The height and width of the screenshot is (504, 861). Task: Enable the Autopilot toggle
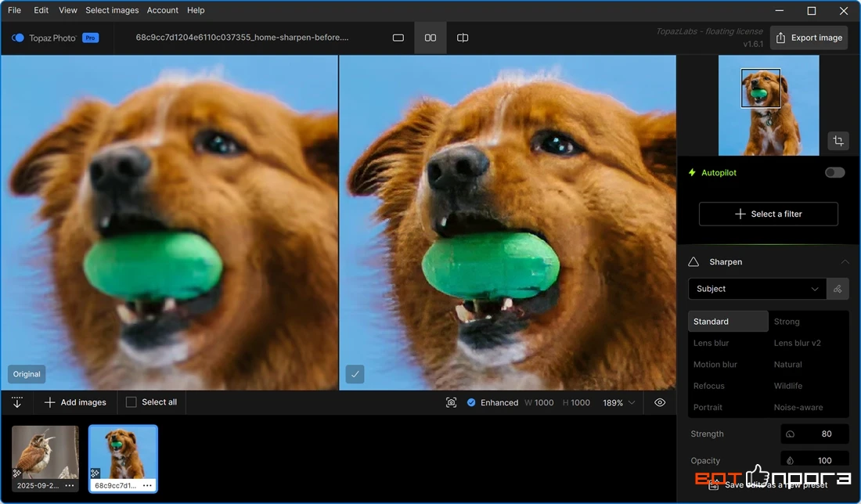[x=834, y=172]
